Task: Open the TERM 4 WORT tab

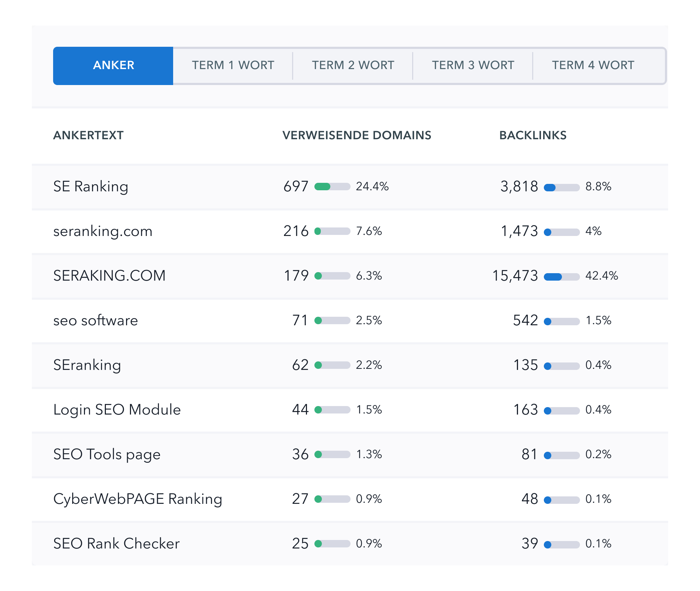Action: tap(593, 66)
